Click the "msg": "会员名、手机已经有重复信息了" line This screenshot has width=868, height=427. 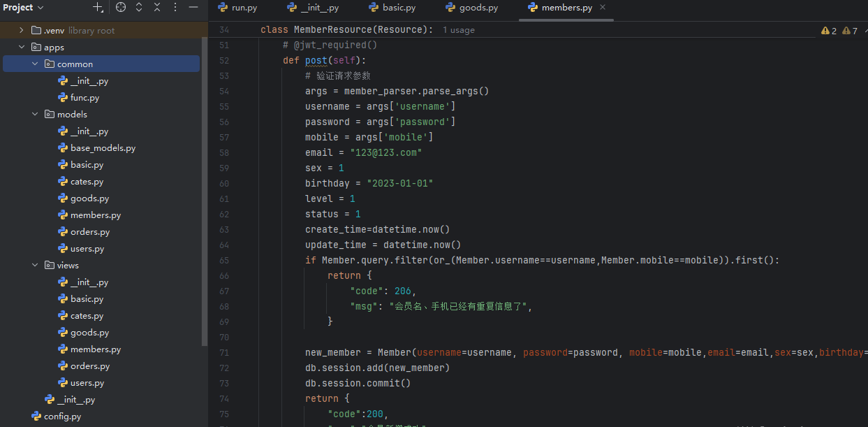point(441,306)
